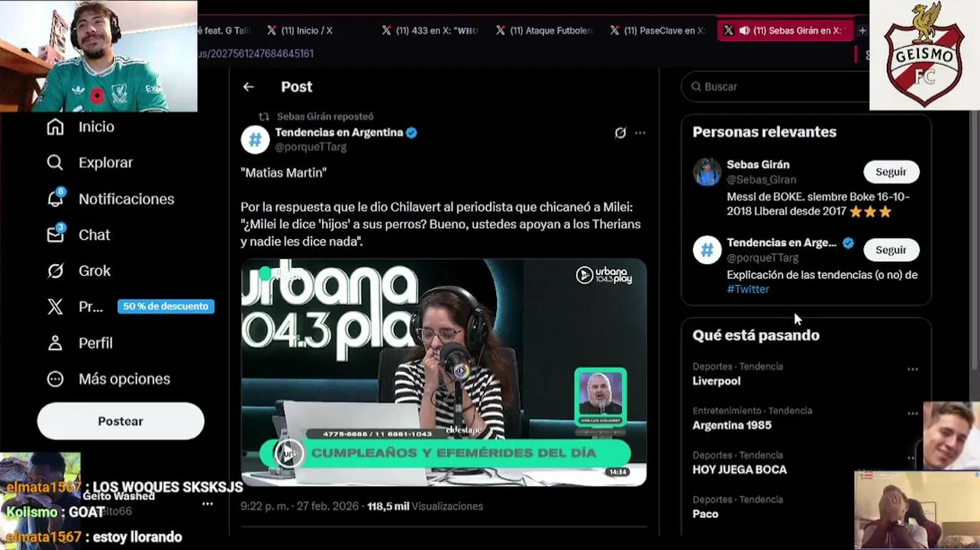The width and height of the screenshot is (980, 550).
Task: Go back with the Post arrow
Action: [x=248, y=87]
